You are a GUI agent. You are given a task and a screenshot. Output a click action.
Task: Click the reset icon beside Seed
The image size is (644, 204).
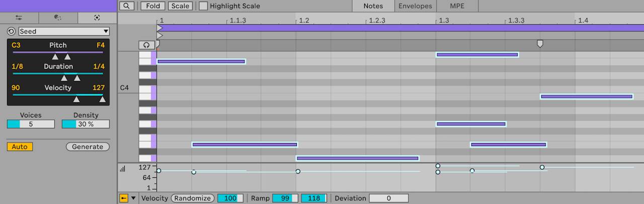click(x=11, y=31)
